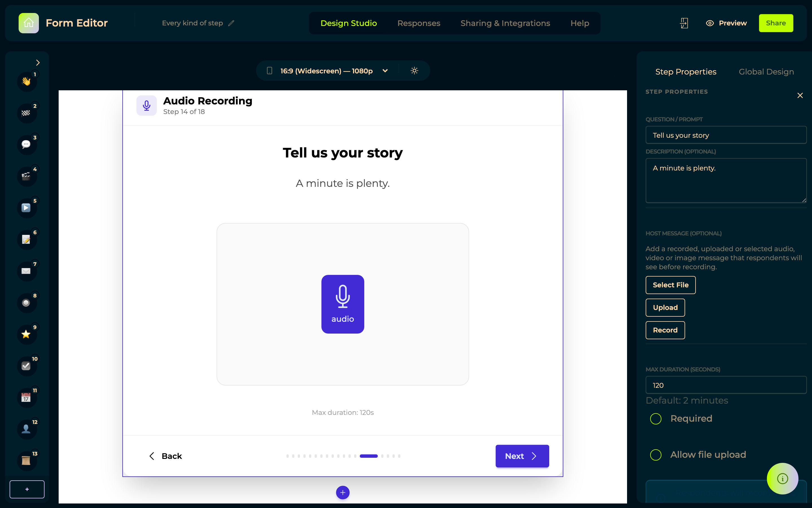Image resolution: width=812 pixels, height=508 pixels.
Task: Click Record host message button
Action: click(x=665, y=330)
